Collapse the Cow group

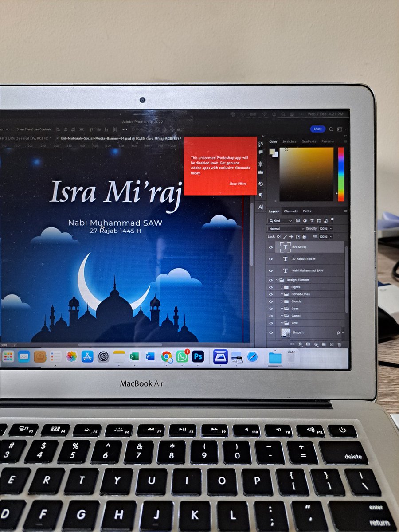(x=282, y=323)
